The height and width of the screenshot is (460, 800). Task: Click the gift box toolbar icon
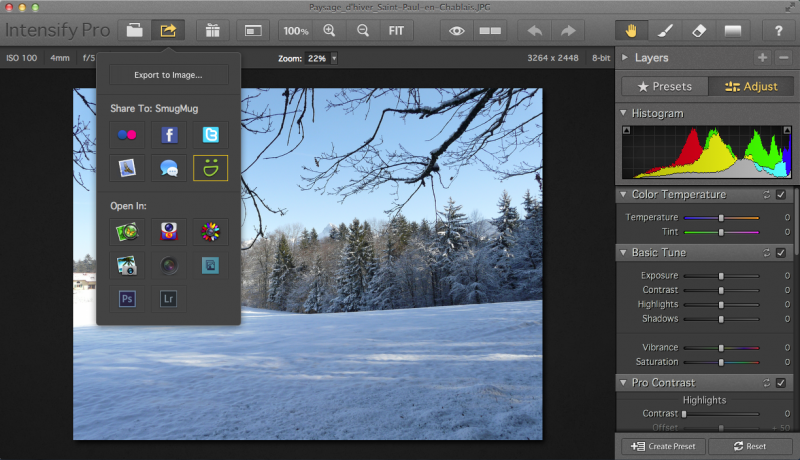[x=212, y=31]
